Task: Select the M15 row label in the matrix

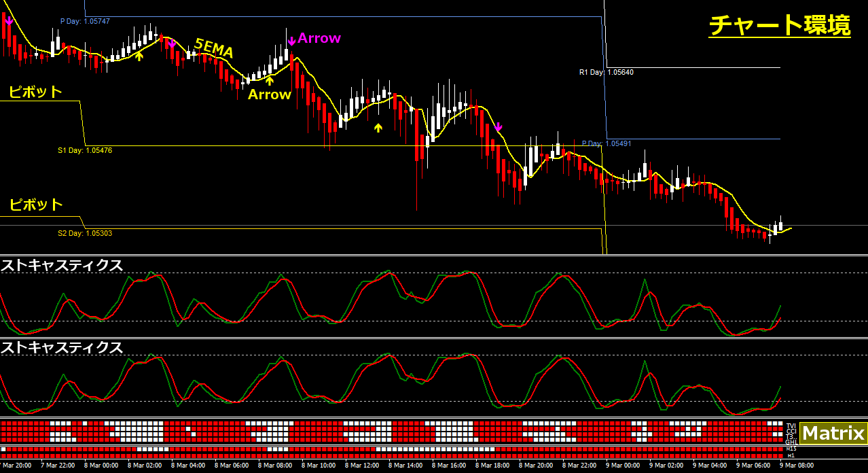Action: [791, 449]
